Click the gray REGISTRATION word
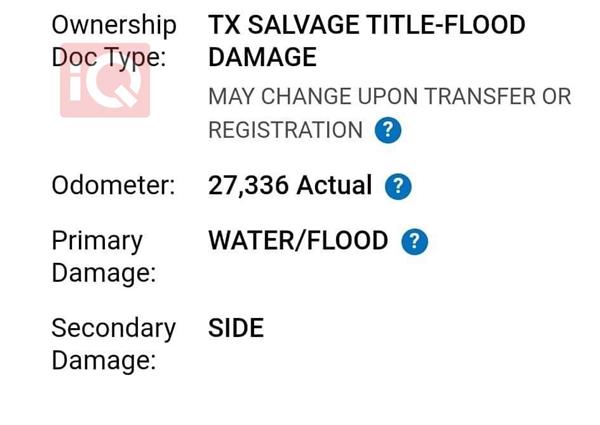This screenshot has width=600, height=425. pos(285,130)
